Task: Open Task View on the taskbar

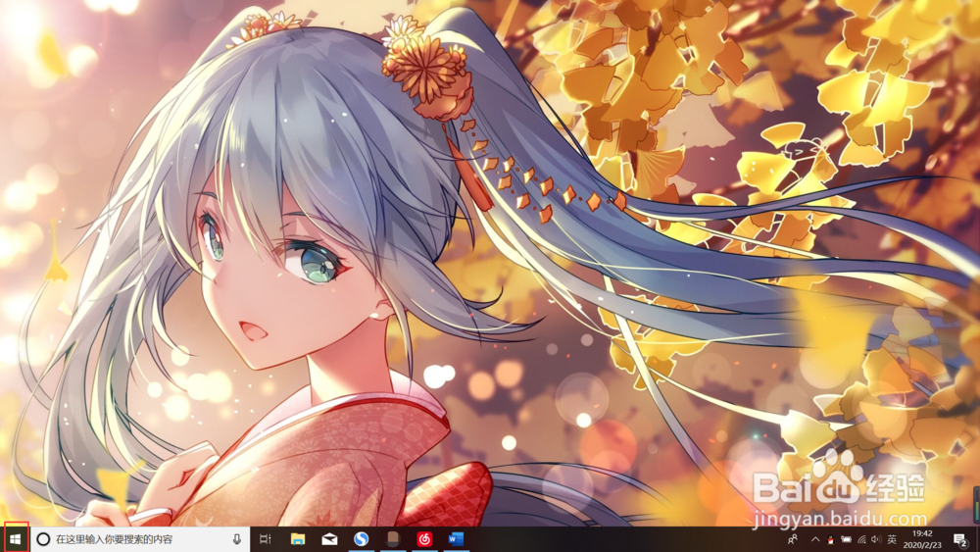Action: tap(266, 539)
